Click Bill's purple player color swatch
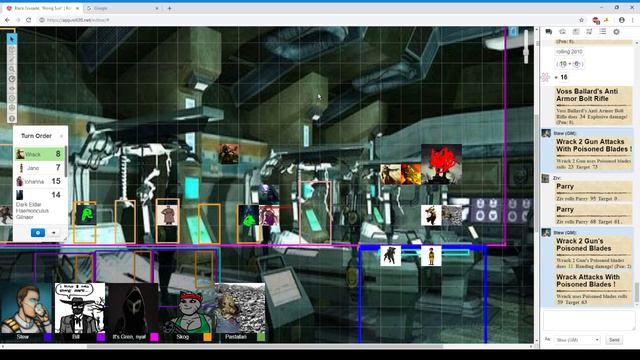Screen dimensions: 640x360 [x=101, y=337]
